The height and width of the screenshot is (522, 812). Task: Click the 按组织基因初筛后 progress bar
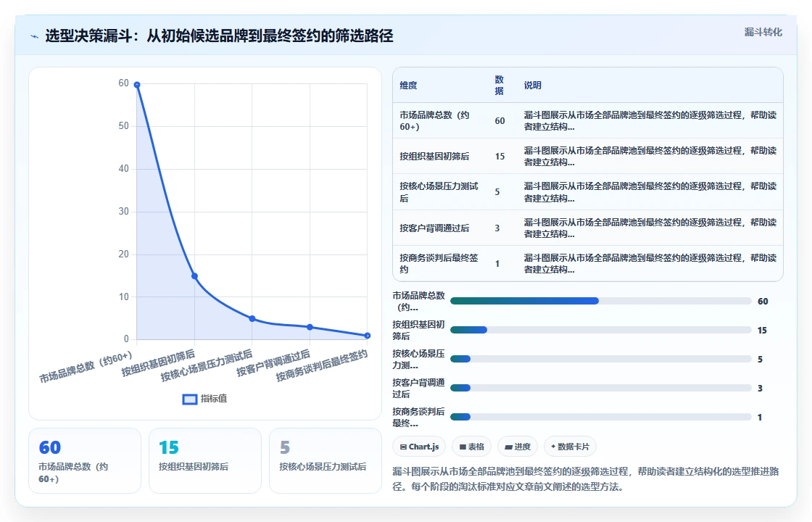[x=601, y=330]
